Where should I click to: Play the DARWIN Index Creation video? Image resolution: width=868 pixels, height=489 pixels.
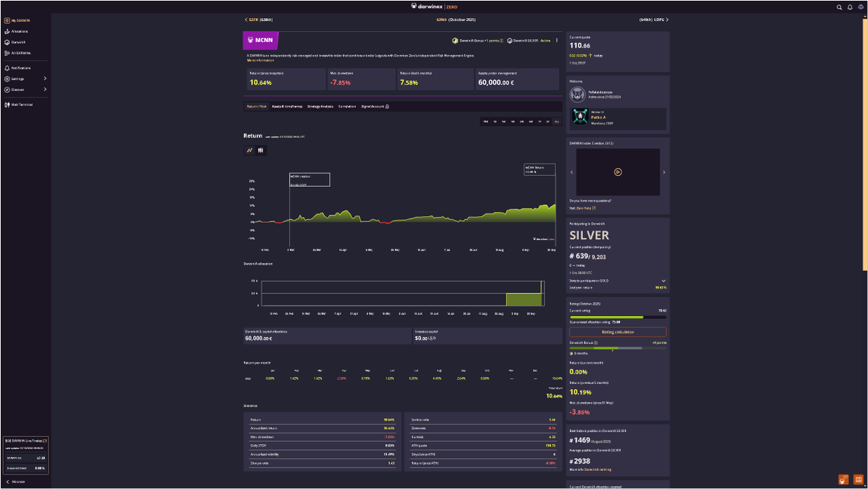click(618, 172)
